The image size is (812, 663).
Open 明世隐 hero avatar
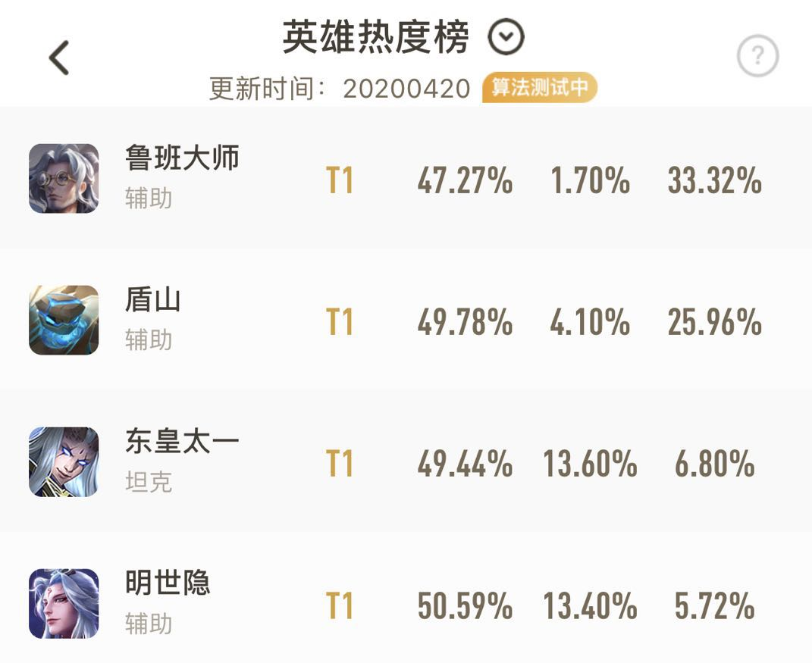(64, 603)
